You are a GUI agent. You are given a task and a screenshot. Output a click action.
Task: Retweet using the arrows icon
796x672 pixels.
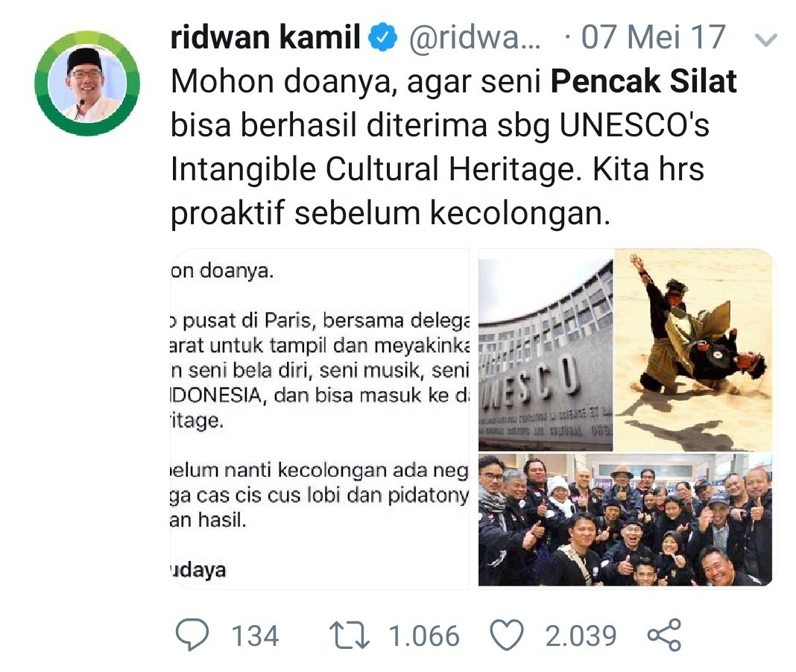point(350,635)
